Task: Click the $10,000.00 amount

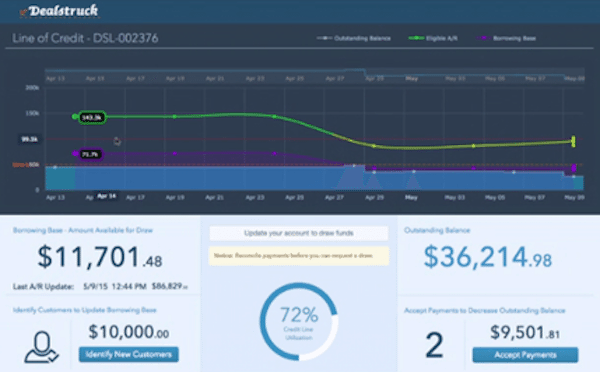Action: 129,332
